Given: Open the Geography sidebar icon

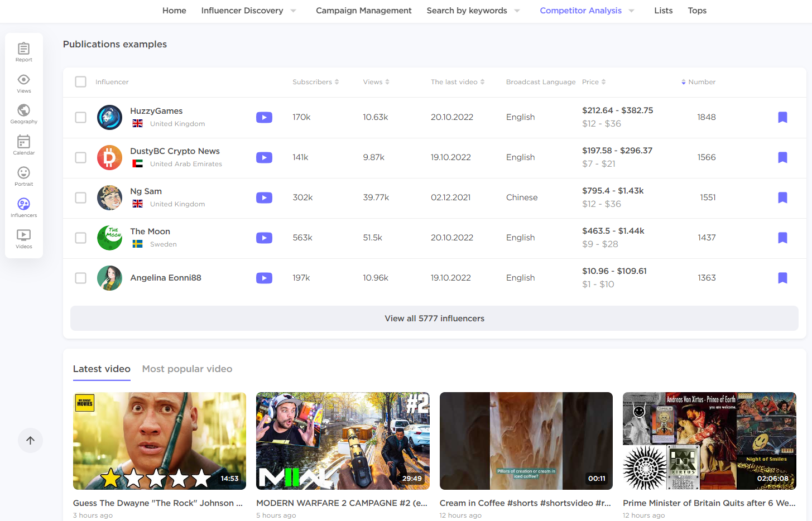Looking at the screenshot, I should pos(23,114).
